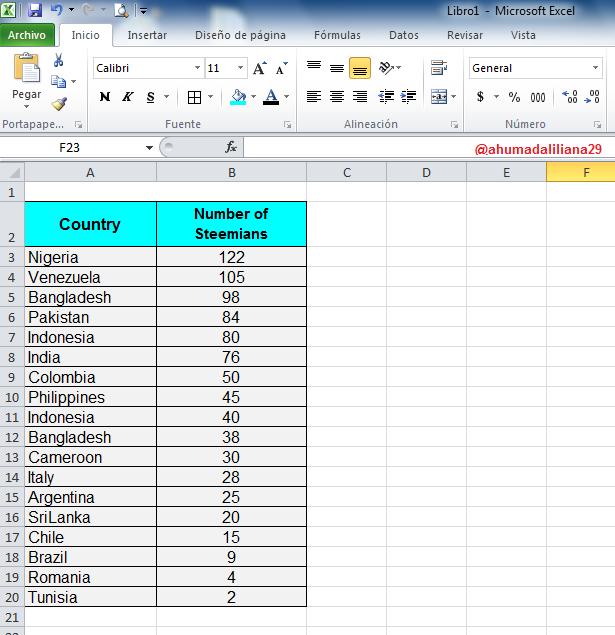Toggle Align Text Right
This screenshot has height=635, width=615.
(x=360, y=97)
